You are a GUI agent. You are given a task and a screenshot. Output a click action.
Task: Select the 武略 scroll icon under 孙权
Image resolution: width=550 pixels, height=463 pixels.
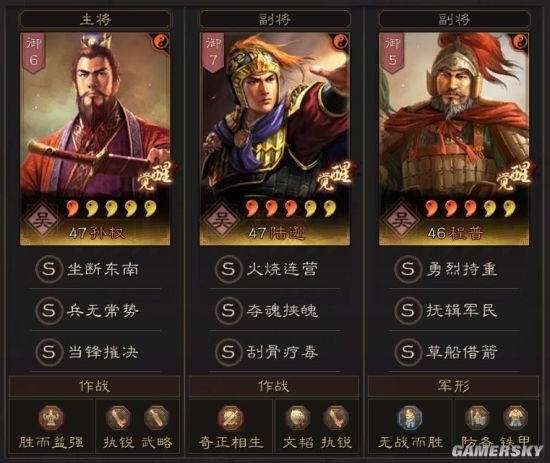coord(156,418)
